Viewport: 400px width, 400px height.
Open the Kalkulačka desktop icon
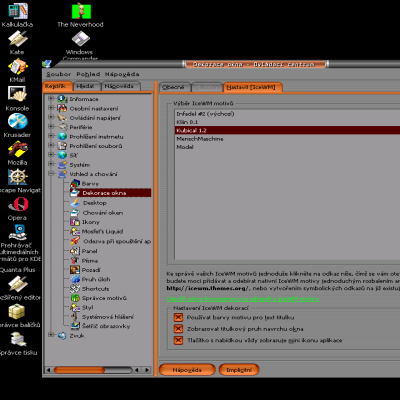coord(18,11)
